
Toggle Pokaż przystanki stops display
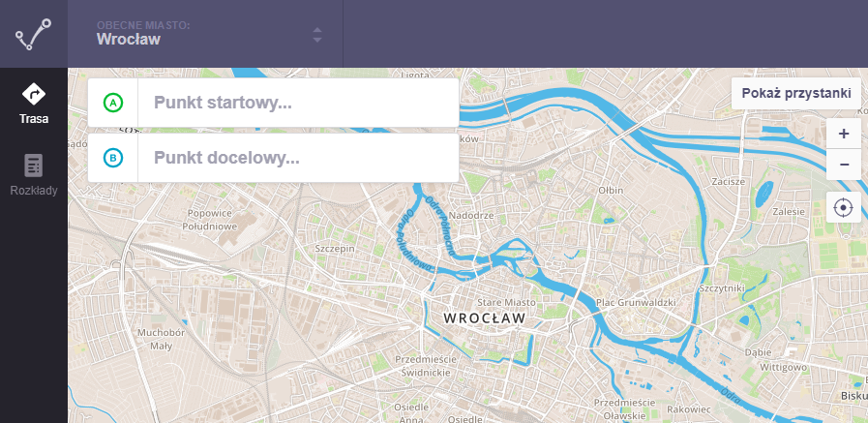[x=796, y=93]
